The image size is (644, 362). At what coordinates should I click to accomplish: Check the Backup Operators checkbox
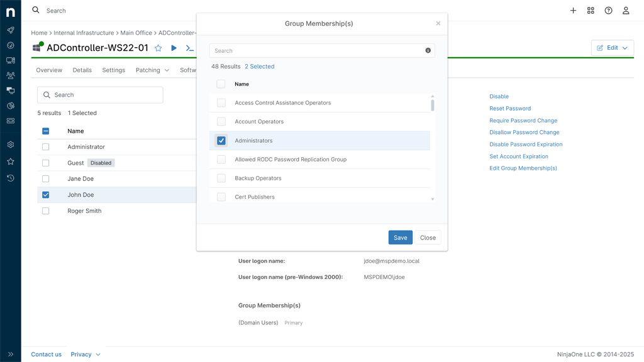[x=221, y=178]
